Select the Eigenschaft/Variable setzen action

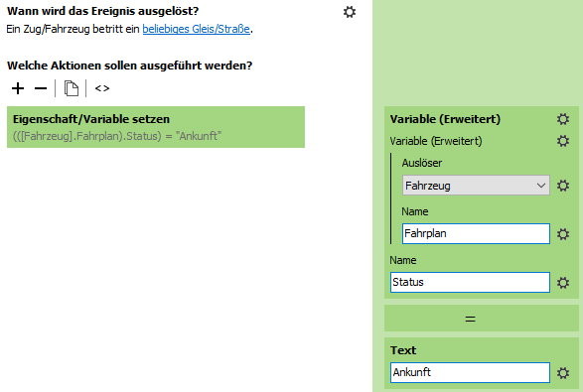[x=156, y=127]
